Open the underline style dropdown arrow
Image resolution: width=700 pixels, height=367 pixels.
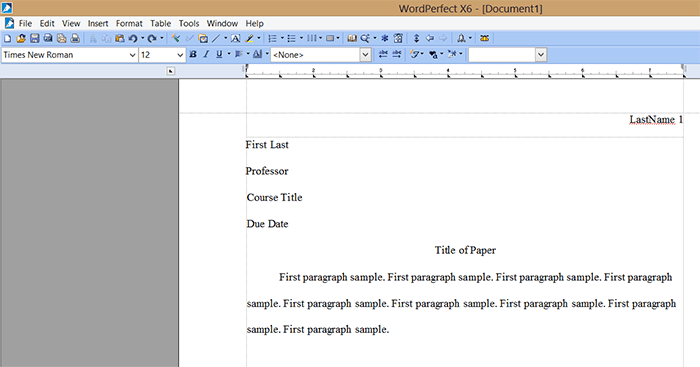229,54
